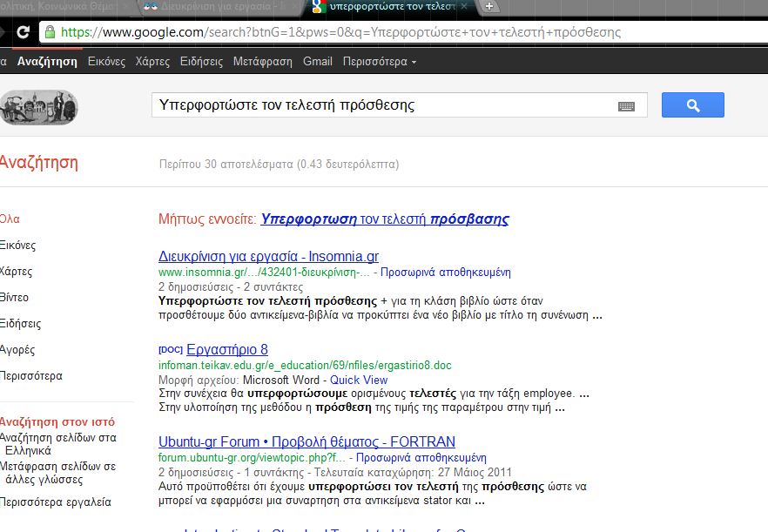Click the green padlock security icon
The image size is (768, 532).
pos(50,32)
